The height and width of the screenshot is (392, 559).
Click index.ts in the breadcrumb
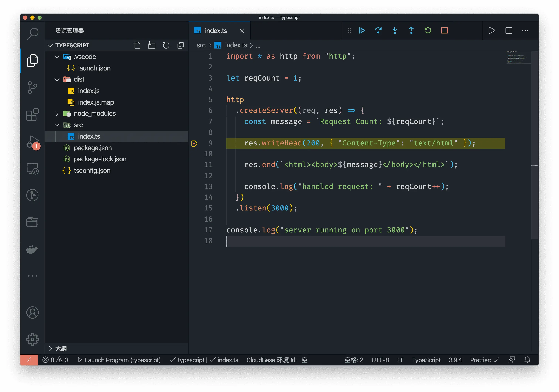(236, 45)
